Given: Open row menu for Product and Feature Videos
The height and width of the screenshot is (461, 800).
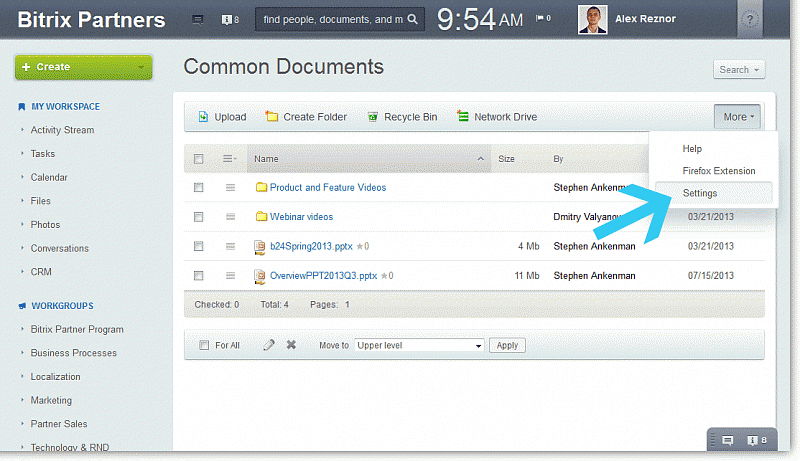Looking at the screenshot, I should point(231,188).
